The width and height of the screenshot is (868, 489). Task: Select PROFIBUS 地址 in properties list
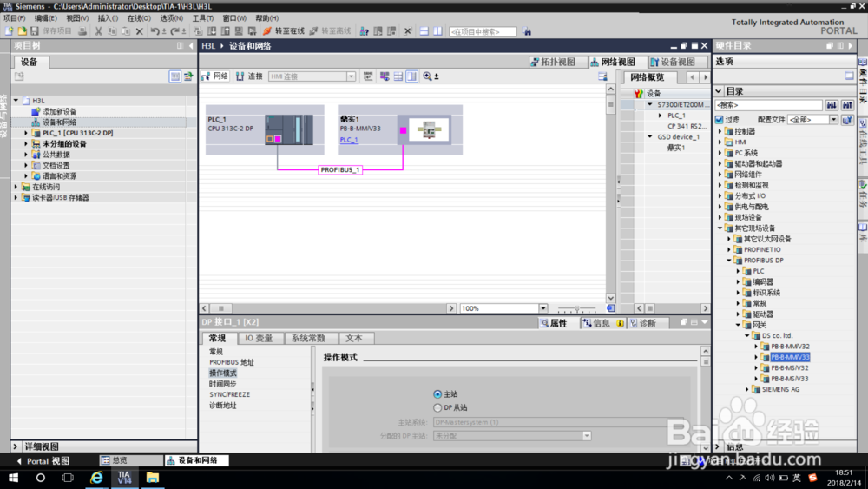[x=232, y=362]
